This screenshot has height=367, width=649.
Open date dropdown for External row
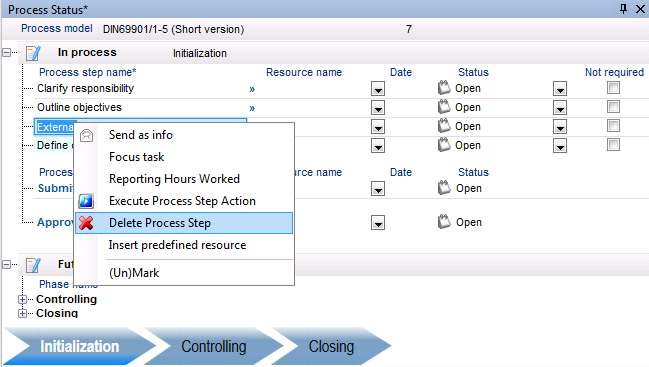tap(378, 127)
